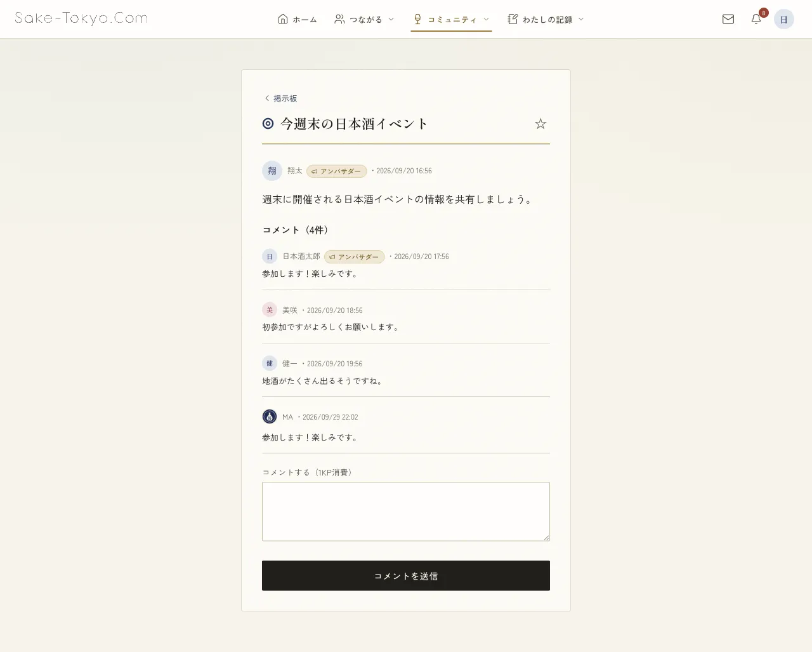812x652 pixels.
Task: Open MA user name
Action: click(x=288, y=417)
